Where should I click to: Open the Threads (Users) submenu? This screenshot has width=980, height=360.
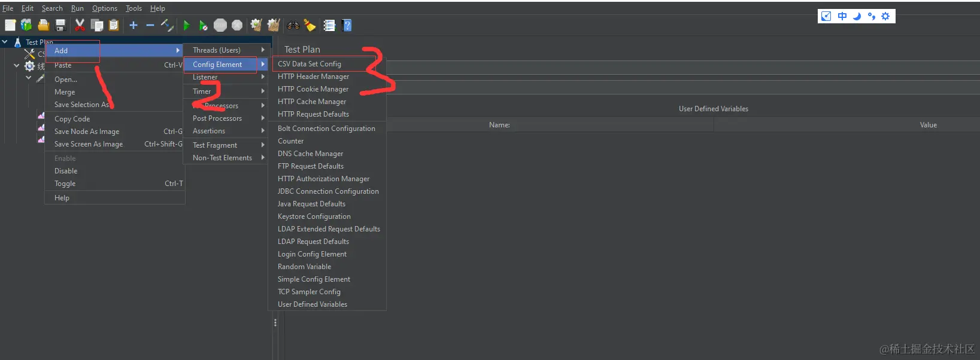click(226, 50)
